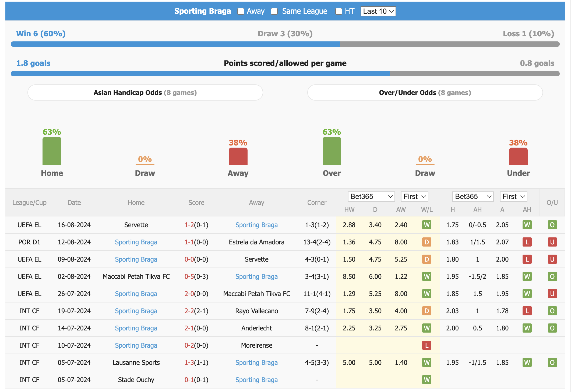Click the goals scored/allowed bar
The image size is (571, 392).
pyautogui.click(x=285, y=74)
